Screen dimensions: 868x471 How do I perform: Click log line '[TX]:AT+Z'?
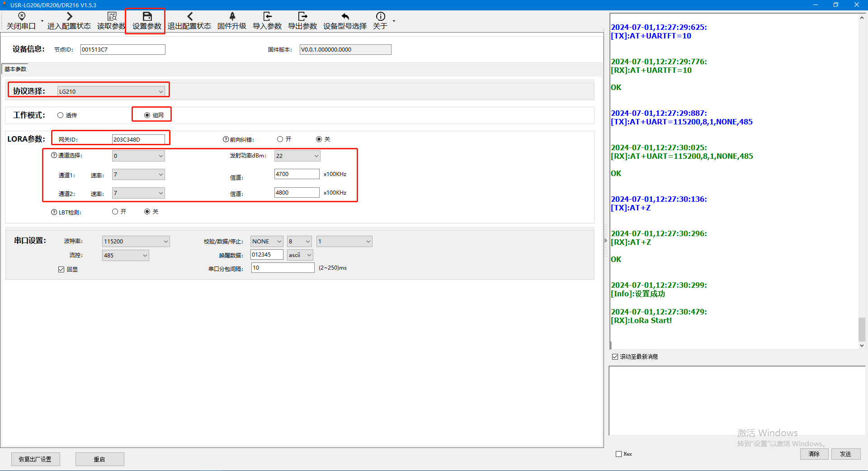(631, 208)
